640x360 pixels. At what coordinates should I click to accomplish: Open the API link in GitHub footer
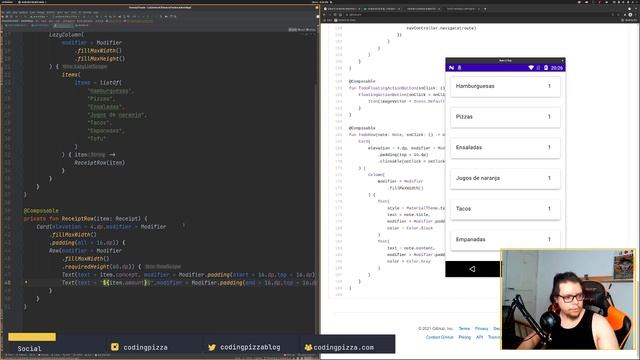480,337
